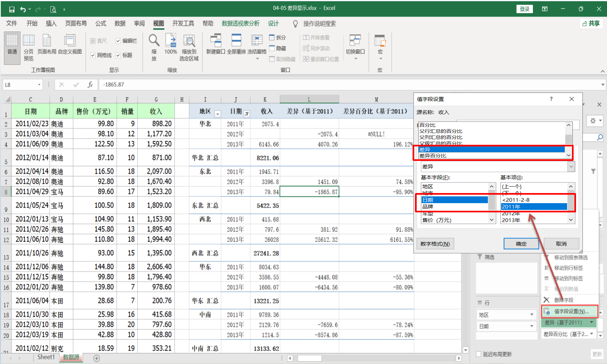
Task: Click cell containing 6145.66
Action: tap(265, 144)
